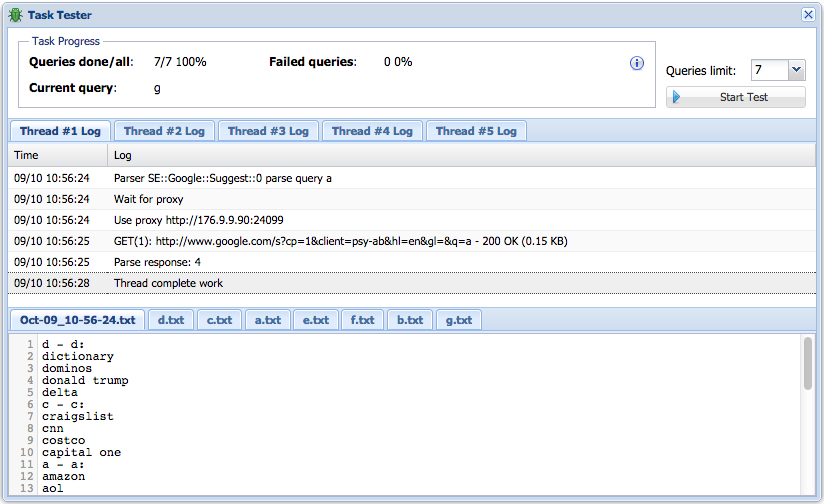Viewport: 824px width, 504px height.
Task: Switch to Thread #1 Log tab
Action: coord(60,131)
